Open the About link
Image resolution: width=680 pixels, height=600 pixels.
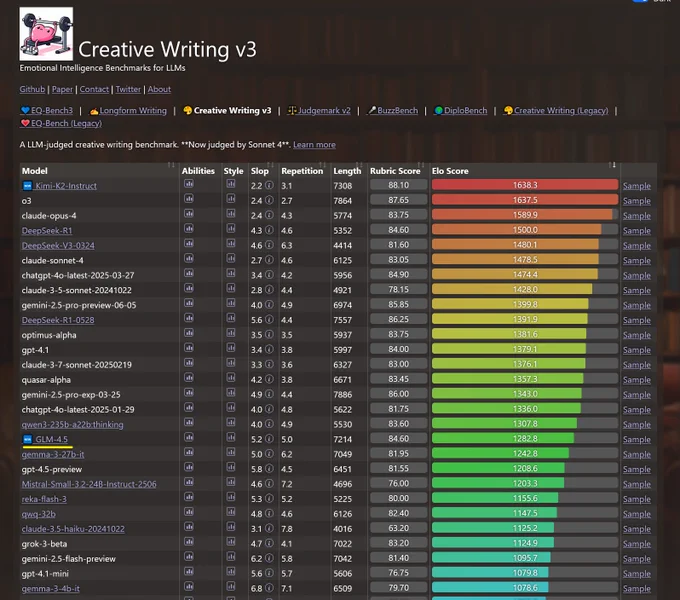159,89
